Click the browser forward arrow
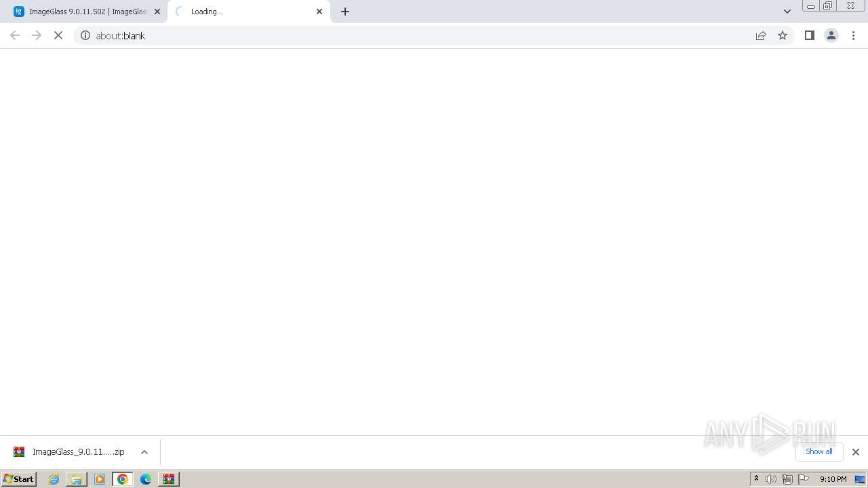 point(37,35)
